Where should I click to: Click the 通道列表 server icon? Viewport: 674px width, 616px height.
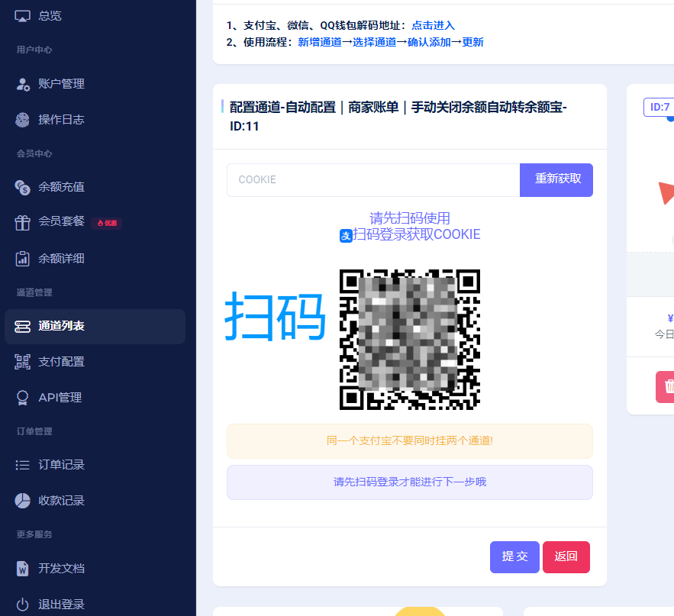22,327
